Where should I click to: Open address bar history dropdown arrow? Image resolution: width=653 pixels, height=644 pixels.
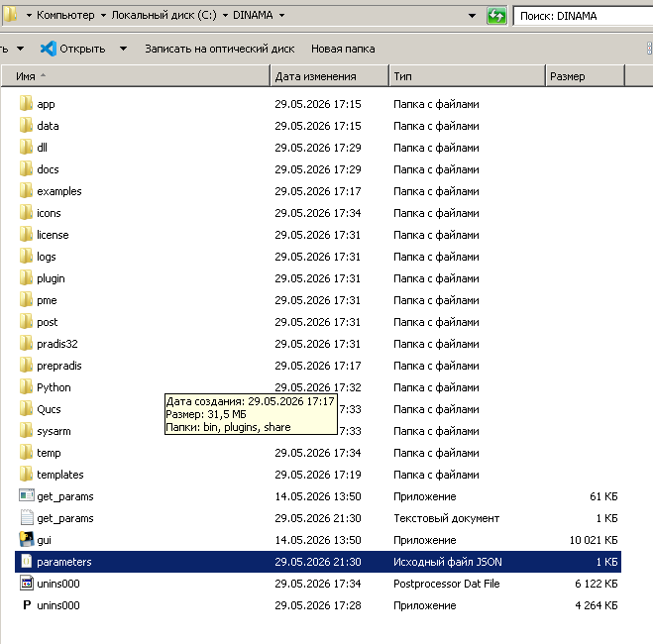point(472,16)
